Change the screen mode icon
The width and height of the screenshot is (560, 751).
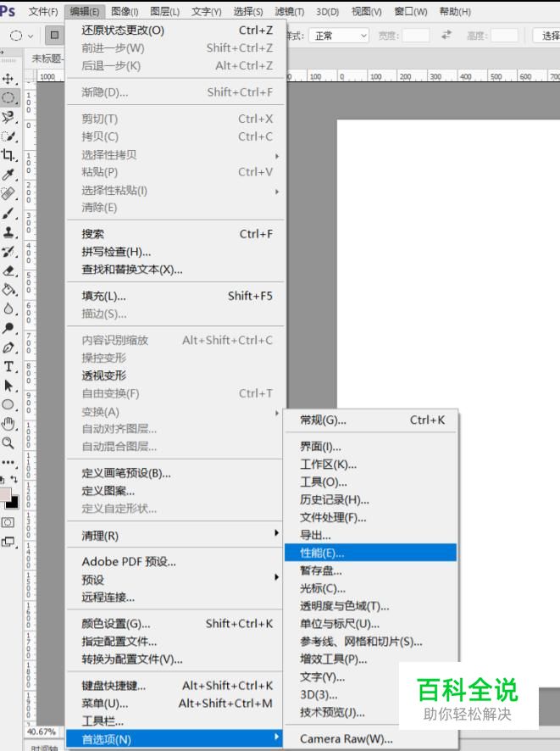[8, 542]
